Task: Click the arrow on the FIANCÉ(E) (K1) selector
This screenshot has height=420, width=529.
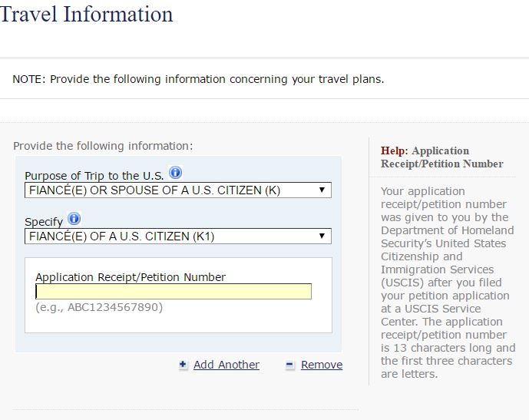Action: [322, 236]
